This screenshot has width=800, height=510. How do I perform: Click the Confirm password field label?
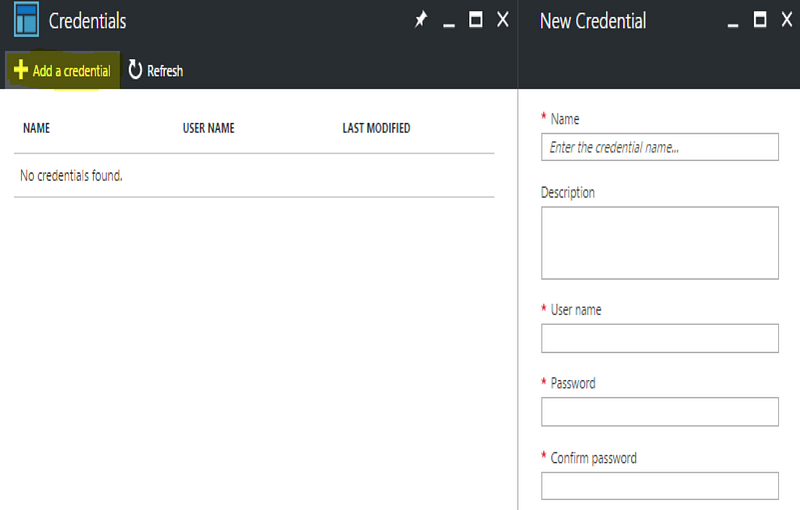(x=593, y=458)
